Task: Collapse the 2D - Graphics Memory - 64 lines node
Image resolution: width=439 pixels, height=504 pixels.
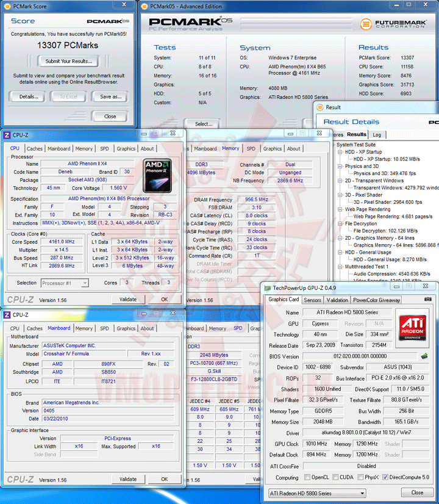Action: pos(340,238)
